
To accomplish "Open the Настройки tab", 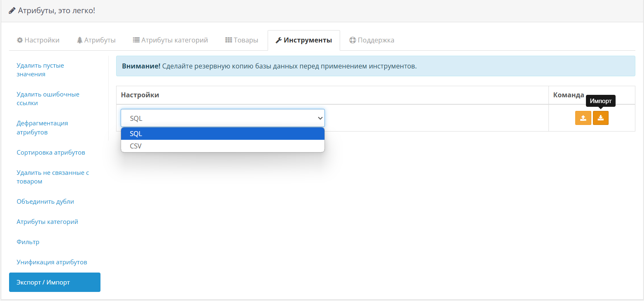I will 38,40.
